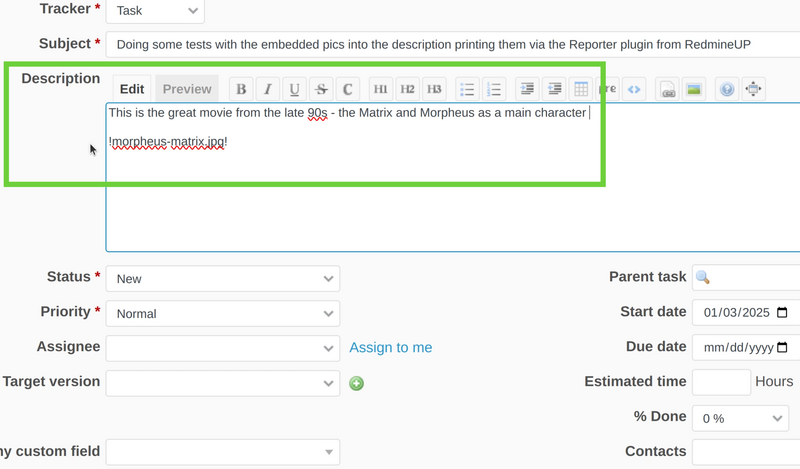Open the Priority dropdown set to Normal
Image resolution: width=800 pixels, height=469 pixels.
pos(222,313)
